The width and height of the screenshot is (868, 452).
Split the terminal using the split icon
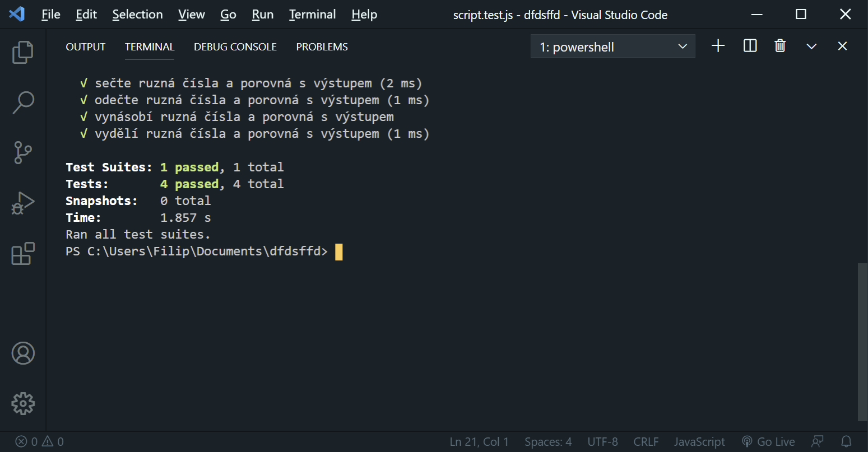point(749,46)
